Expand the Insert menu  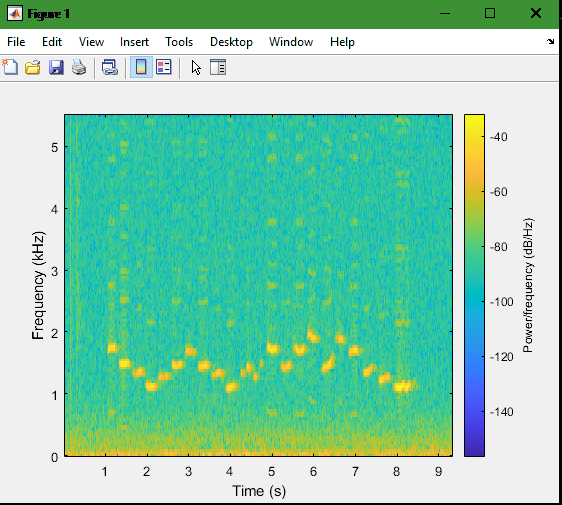pyautogui.click(x=134, y=42)
